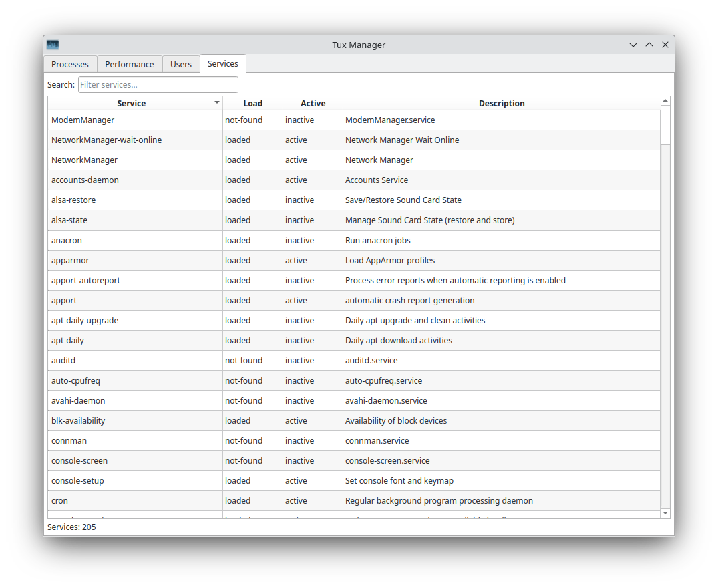The width and height of the screenshot is (718, 588).
Task: Sort by the Active column header
Action: point(313,103)
